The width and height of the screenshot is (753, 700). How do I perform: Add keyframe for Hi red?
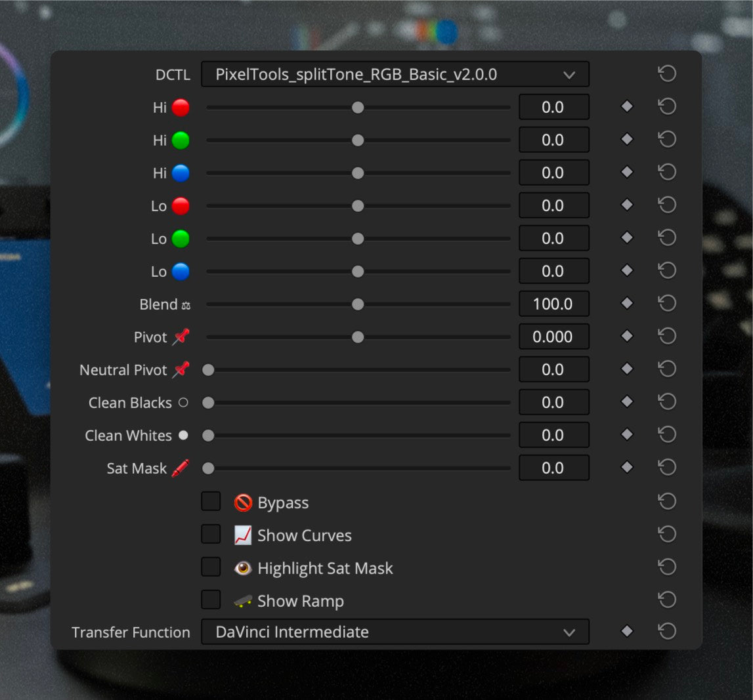(x=627, y=106)
